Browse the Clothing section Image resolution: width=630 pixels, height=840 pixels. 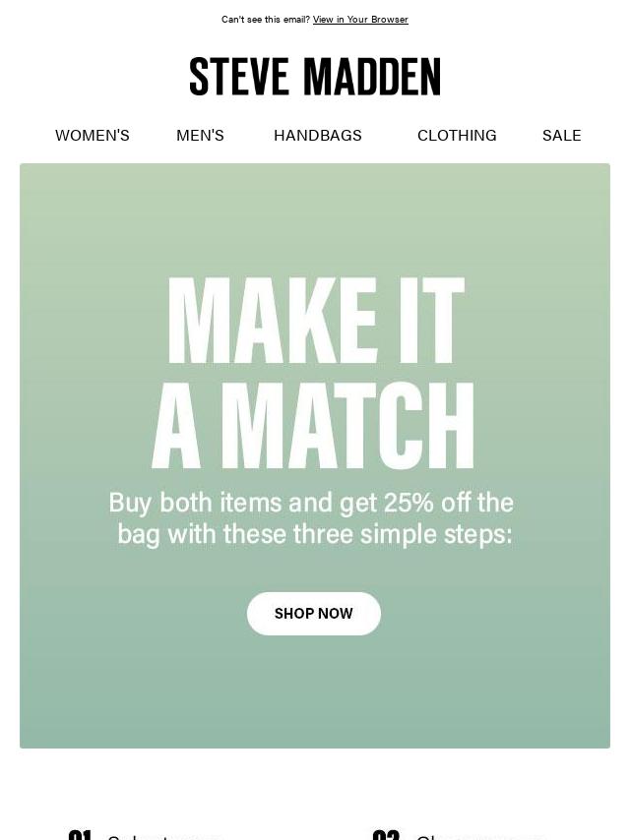457,135
